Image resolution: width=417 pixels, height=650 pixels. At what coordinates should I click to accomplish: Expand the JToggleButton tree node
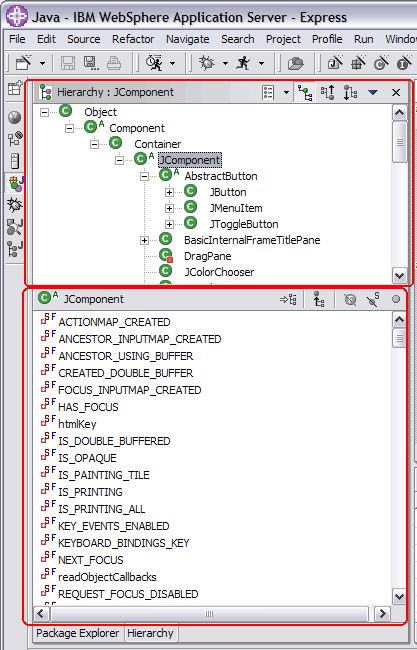(x=169, y=224)
